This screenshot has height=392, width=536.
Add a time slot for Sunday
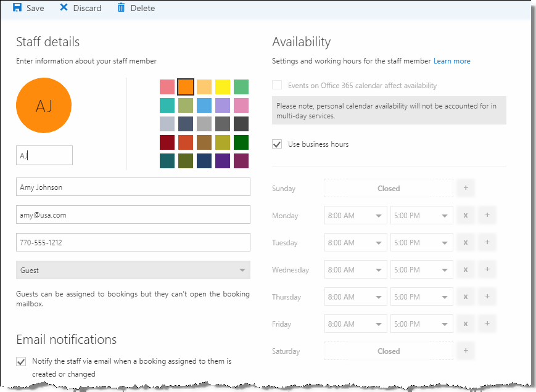pos(465,188)
